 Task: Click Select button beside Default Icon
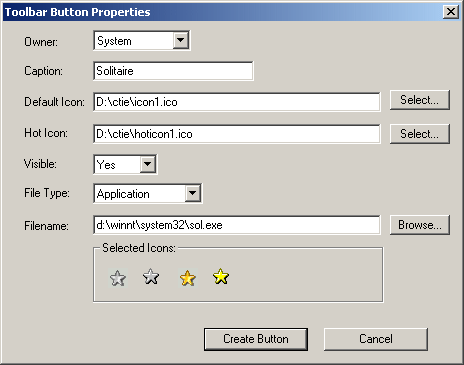point(420,100)
